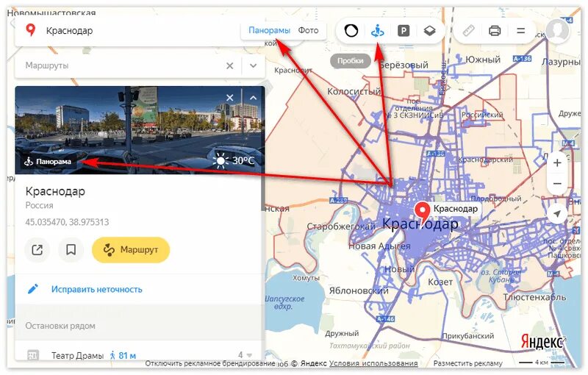The height and width of the screenshot is (375, 588).
Task: Click the red Краснодар pin on map
Action: point(423,212)
